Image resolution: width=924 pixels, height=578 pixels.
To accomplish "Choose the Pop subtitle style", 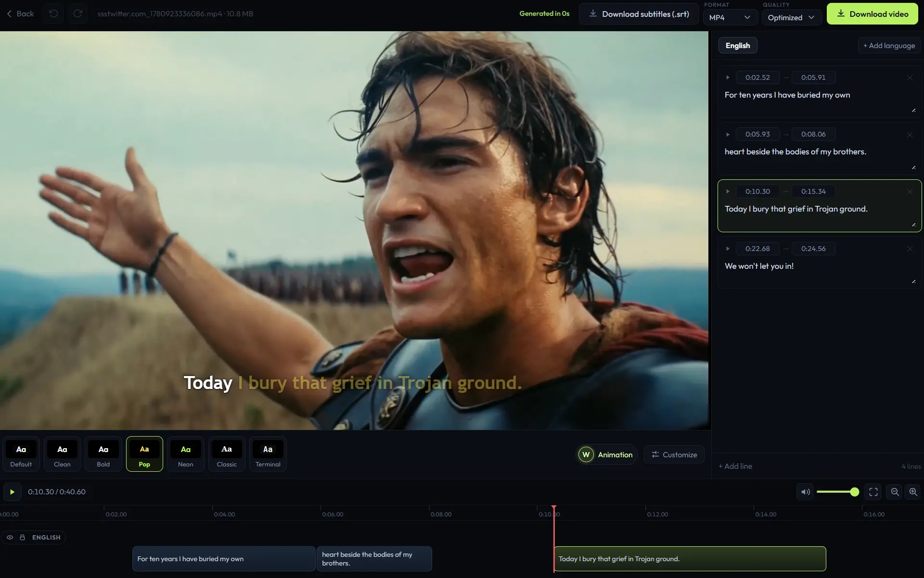I will tap(144, 454).
